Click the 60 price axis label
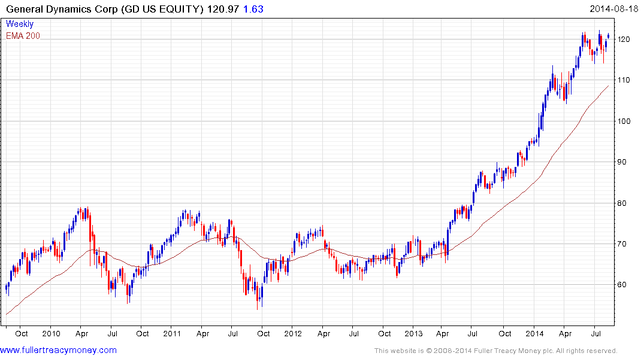The image size is (644, 359). 624,285
